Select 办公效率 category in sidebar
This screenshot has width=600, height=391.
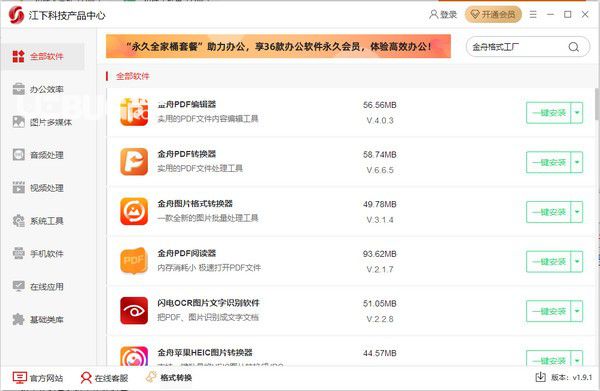pos(42,89)
